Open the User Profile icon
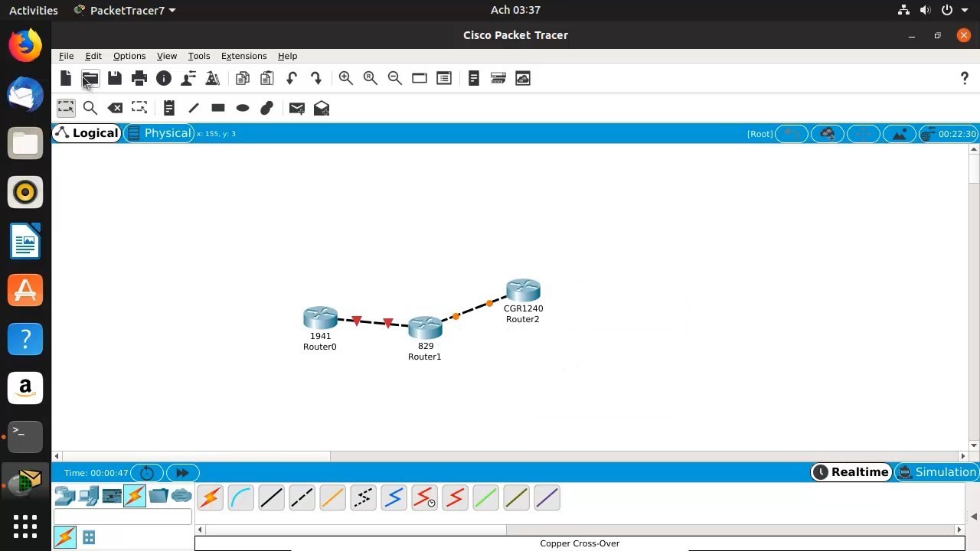Image resolution: width=980 pixels, height=551 pixels. (188, 78)
